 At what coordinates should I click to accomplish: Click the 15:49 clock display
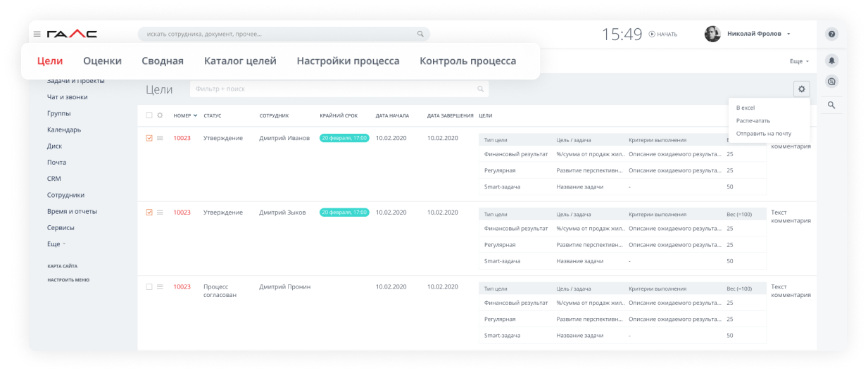click(x=622, y=34)
